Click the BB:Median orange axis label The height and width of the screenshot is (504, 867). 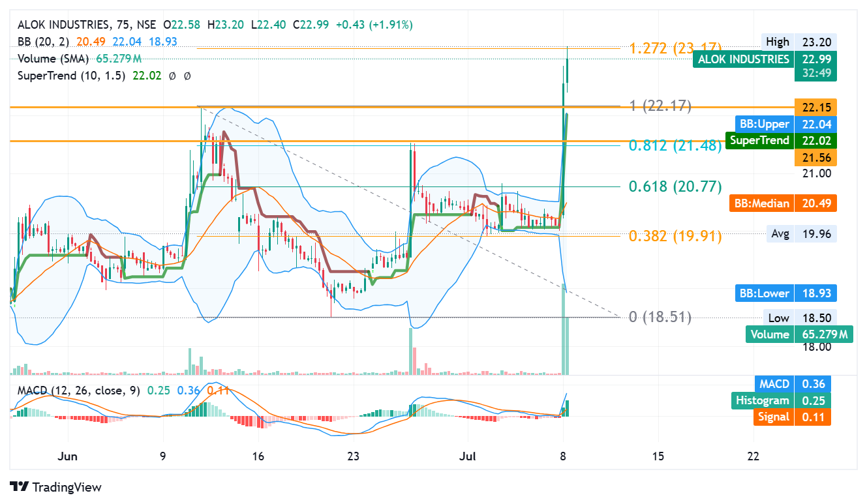point(761,203)
